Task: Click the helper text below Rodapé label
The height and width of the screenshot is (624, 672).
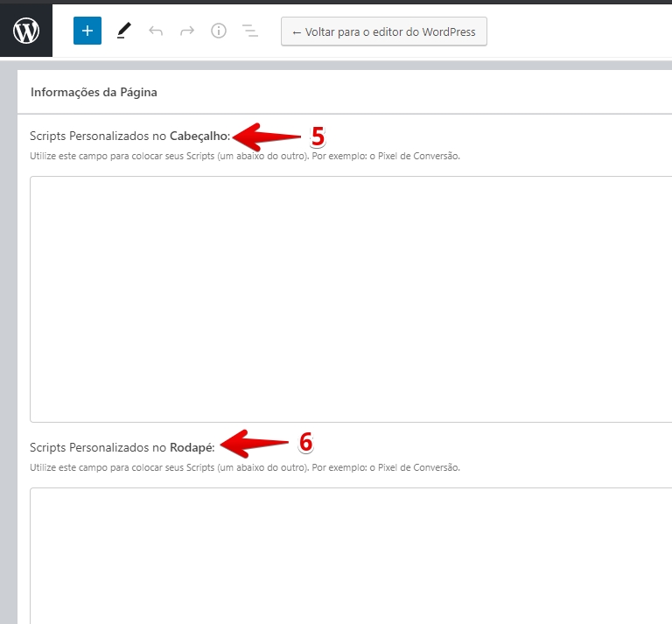Action: [244, 467]
